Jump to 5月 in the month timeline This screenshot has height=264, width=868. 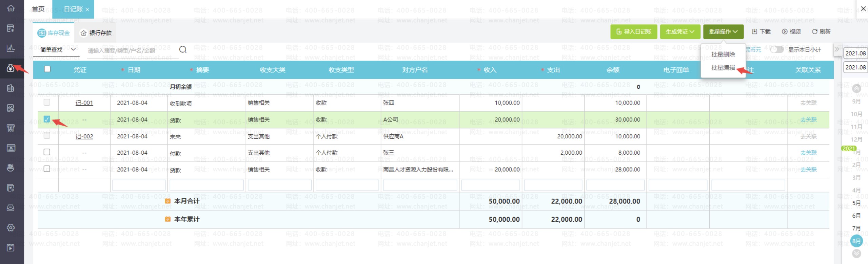point(856,203)
